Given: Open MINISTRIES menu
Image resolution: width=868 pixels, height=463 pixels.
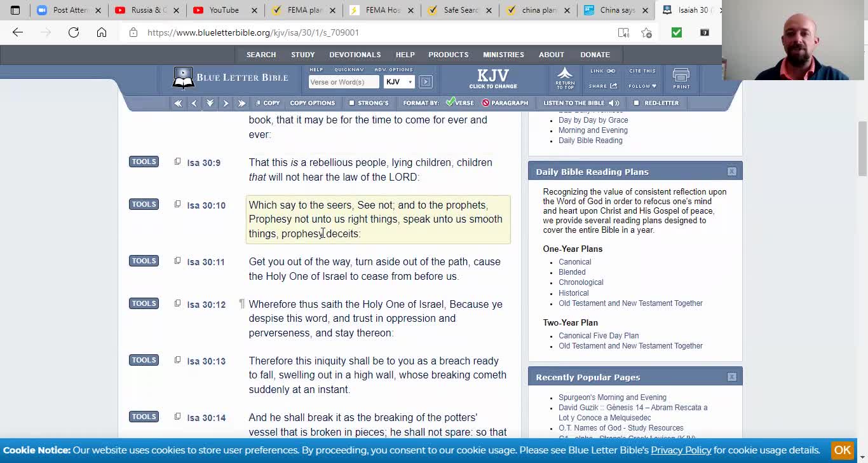Looking at the screenshot, I should [x=503, y=55].
